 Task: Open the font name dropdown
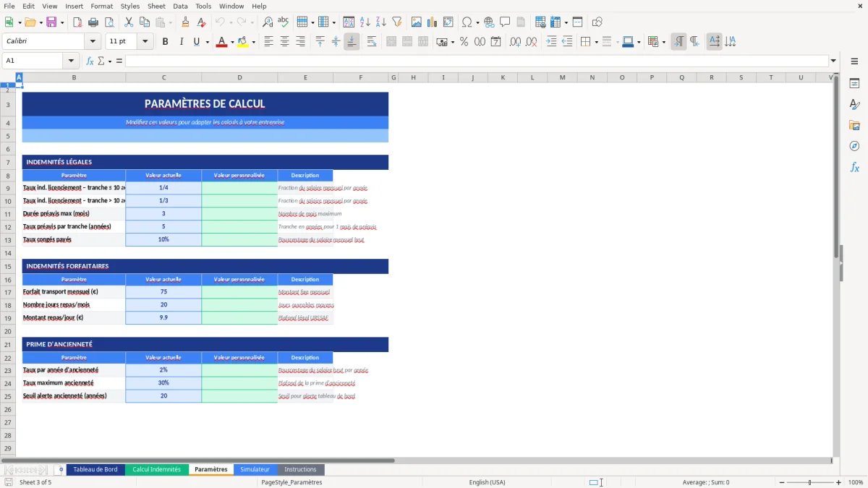(92, 41)
